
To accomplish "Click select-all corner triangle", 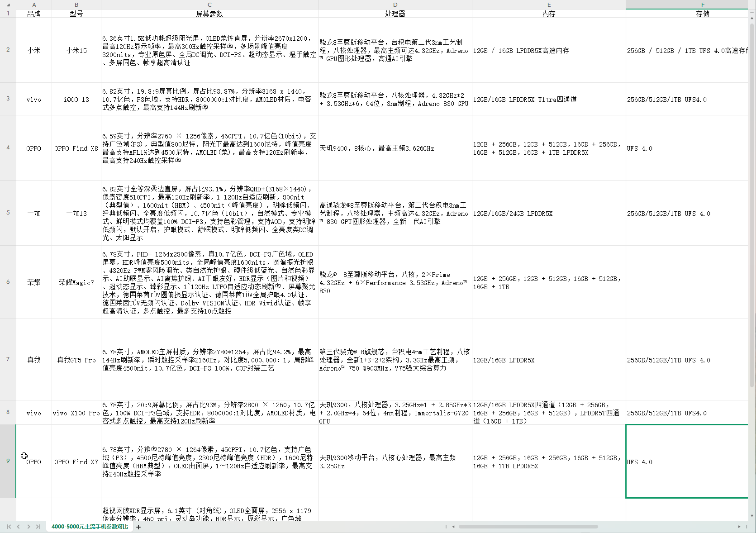I will click(x=8, y=5).
